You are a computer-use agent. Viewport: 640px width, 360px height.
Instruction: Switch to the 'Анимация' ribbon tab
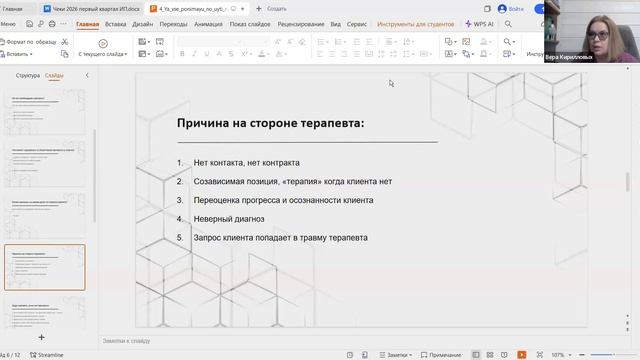(208, 24)
